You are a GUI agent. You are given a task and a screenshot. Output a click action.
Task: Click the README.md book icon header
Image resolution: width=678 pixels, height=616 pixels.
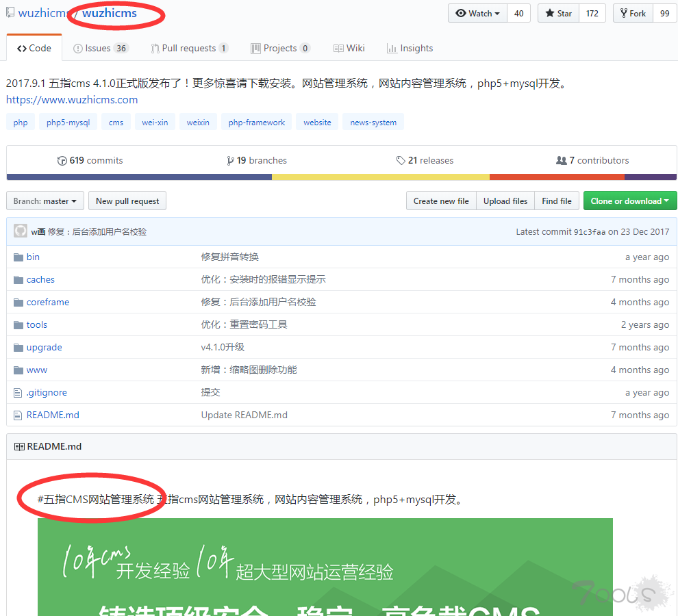point(19,446)
